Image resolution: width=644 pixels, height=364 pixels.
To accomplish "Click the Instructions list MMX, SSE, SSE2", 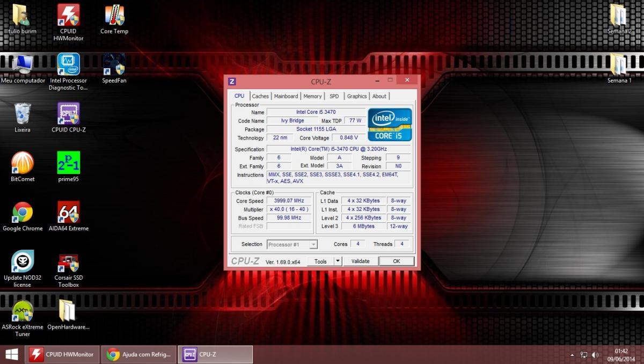I will 339,178.
